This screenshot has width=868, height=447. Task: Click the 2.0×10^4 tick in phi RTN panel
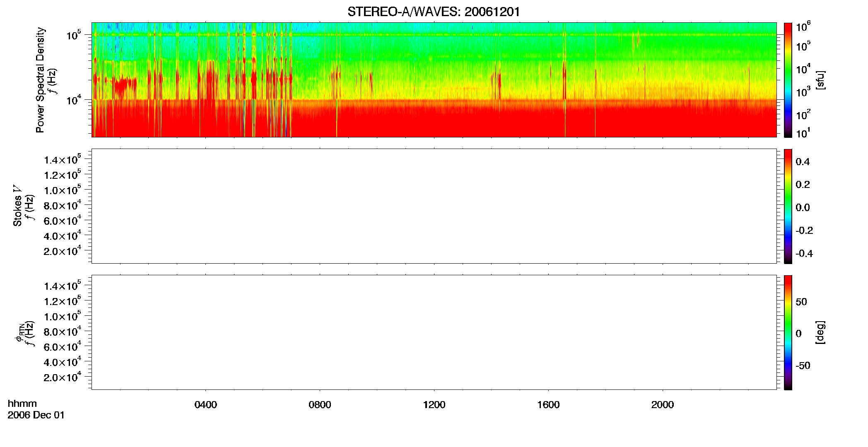tap(63, 377)
